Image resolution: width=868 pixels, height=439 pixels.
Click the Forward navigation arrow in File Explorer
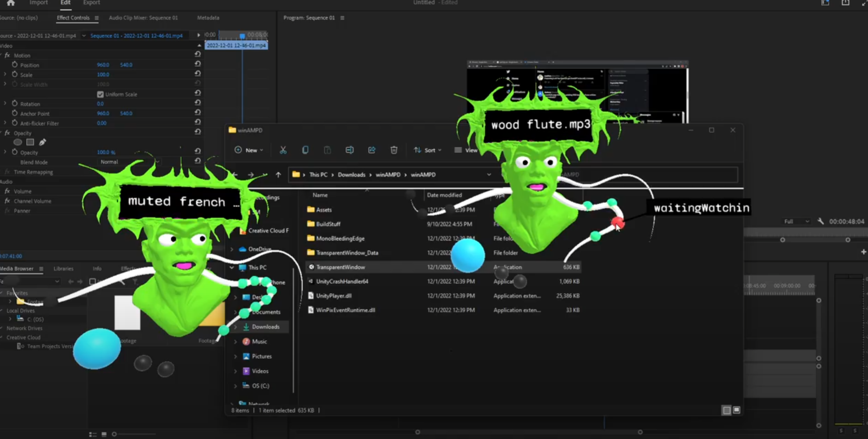[x=251, y=175]
